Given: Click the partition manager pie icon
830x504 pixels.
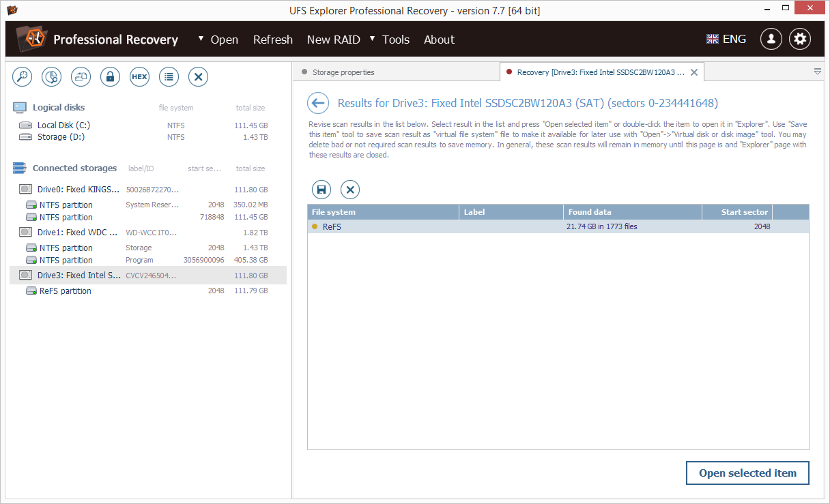Looking at the screenshot, I should coord(52,77).
